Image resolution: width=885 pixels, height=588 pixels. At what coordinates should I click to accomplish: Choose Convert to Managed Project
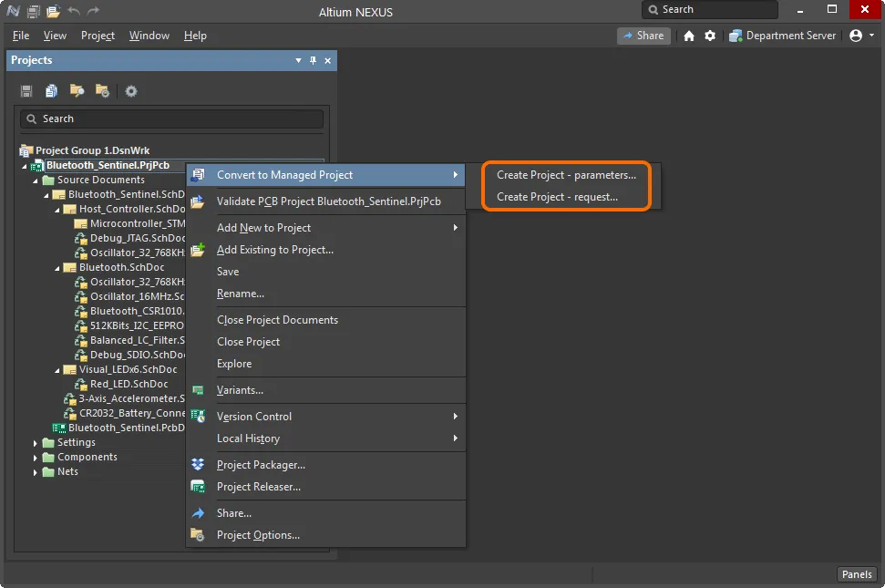click(x=325, y=175)
